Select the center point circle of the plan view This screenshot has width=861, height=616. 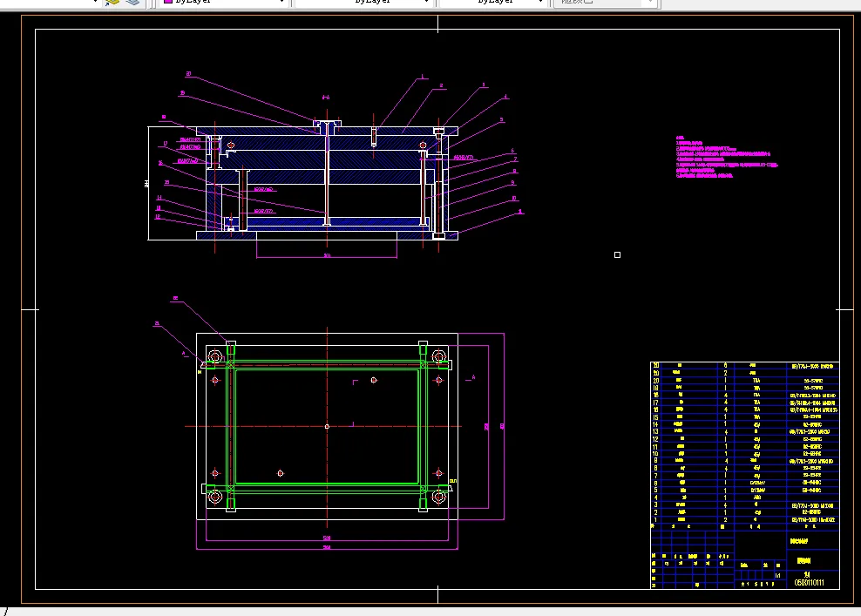328,427
